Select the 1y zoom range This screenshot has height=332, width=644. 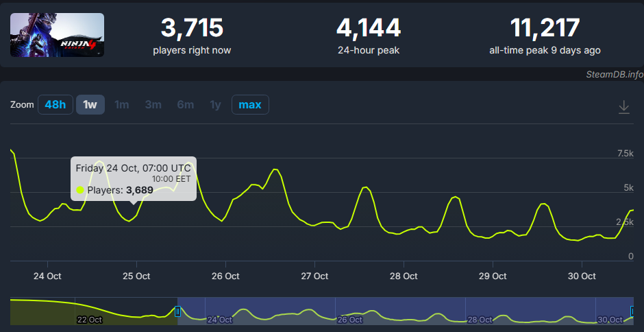click(215, 104)
